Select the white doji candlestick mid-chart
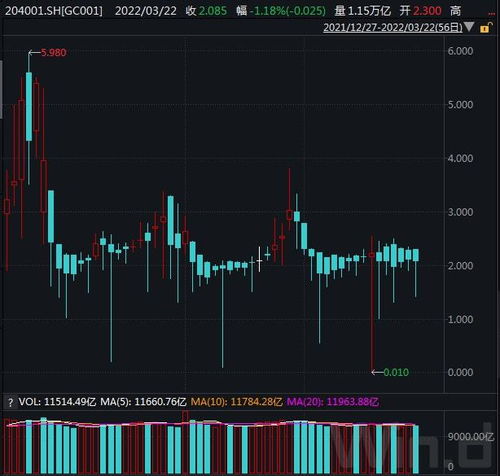 [x=259, y=260]
